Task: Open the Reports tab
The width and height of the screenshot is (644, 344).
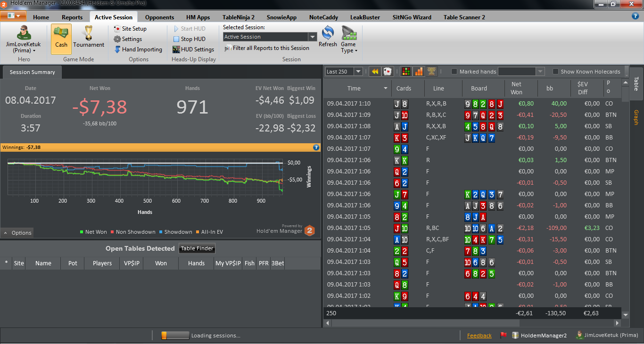Action: [72, 17]
